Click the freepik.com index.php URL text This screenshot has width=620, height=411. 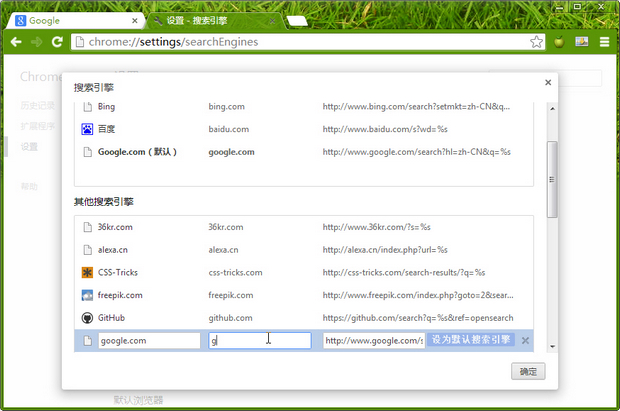click(x=418, y=295)
